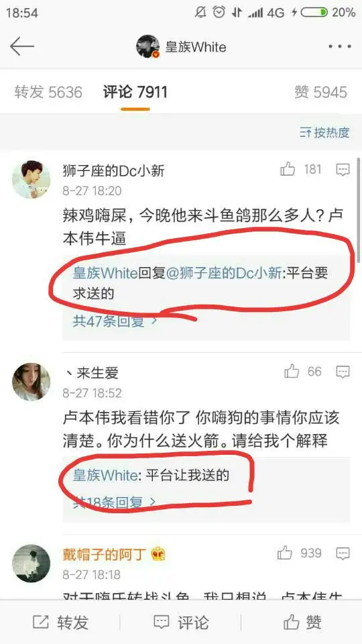Tap the reply icon beside the 939 likes
The height and width of the screenshot is (644, 362).
tap(343, 553)
